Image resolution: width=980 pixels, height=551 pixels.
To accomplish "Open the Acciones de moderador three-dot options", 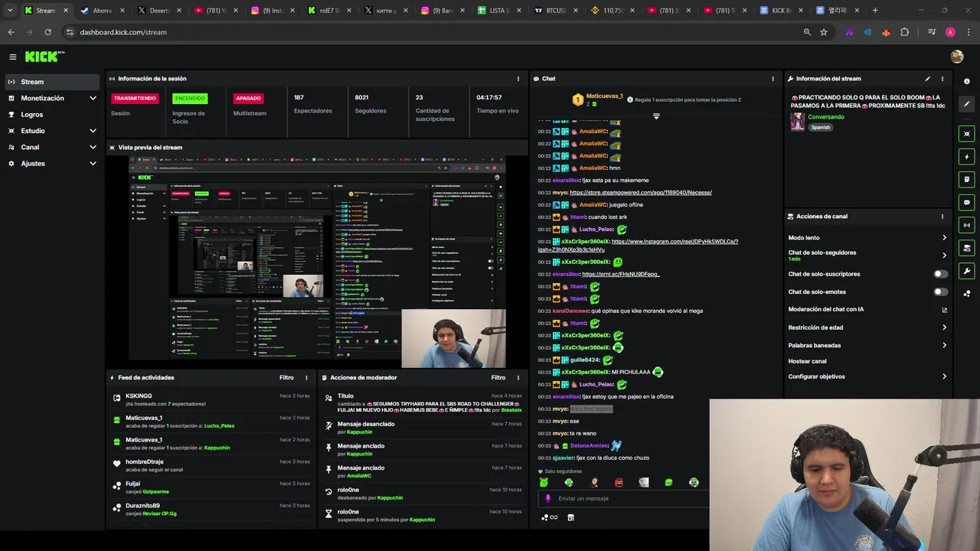I will [x=518, y=377].
